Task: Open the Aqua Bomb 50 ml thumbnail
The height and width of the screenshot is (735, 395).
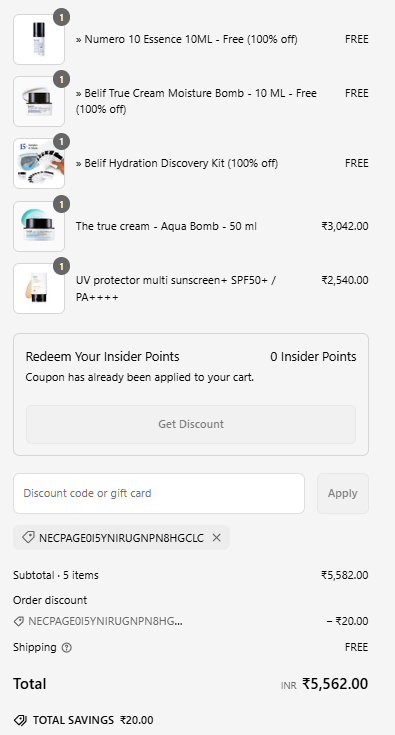Action: pos(39,226)
